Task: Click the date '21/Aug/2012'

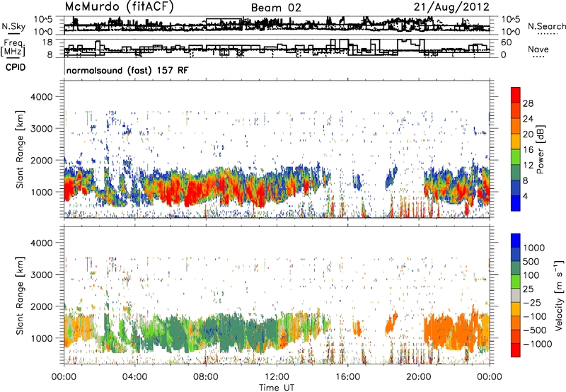Action: point(451,7)
